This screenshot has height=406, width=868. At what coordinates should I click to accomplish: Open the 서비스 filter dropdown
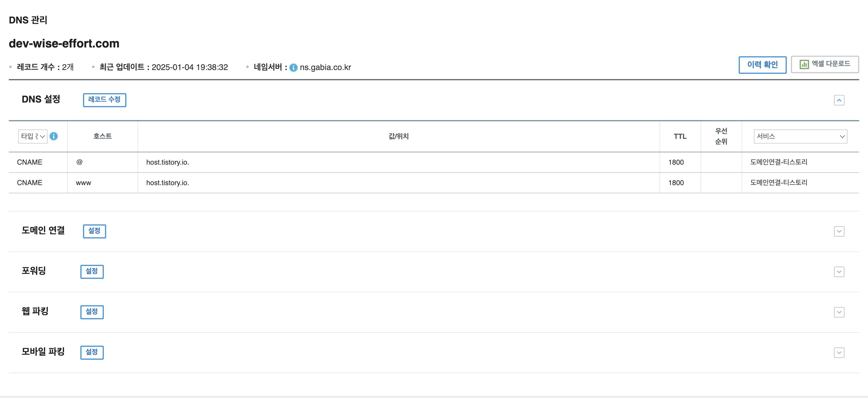point(800,136)
